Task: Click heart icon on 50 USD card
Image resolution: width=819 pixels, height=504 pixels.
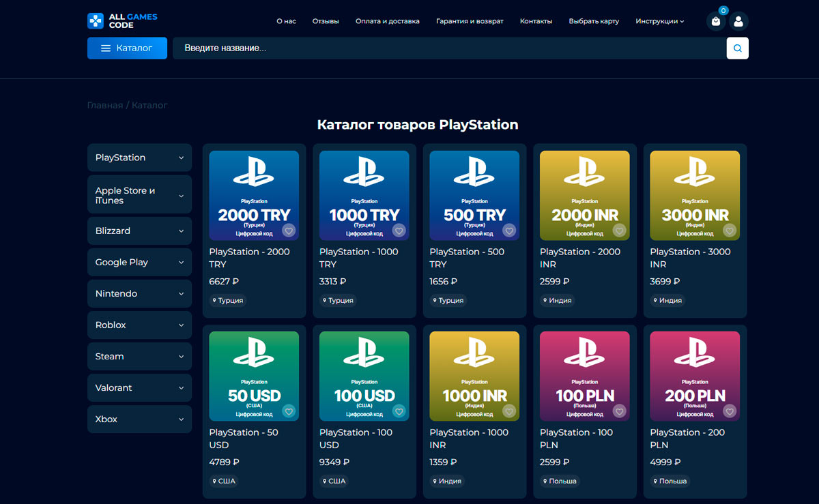Action: [x=289, y=411]
